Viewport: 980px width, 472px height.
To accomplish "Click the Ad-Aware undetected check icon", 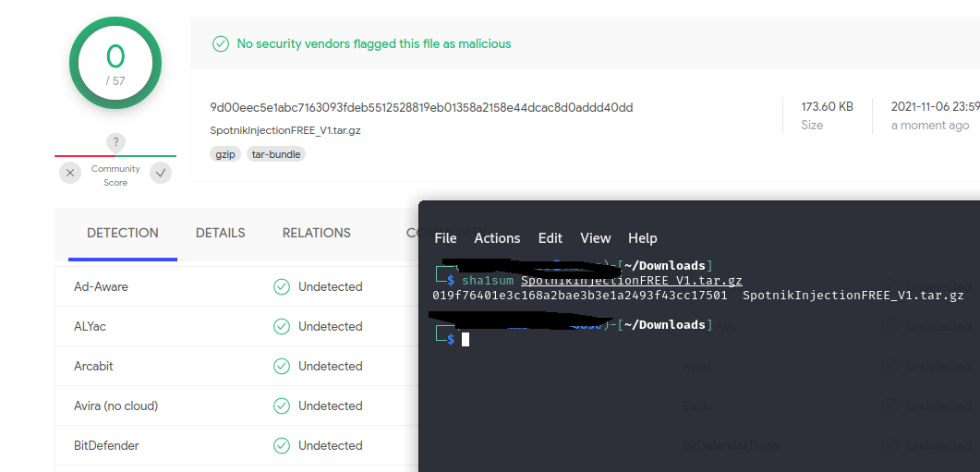I will (x=281, y=287).
